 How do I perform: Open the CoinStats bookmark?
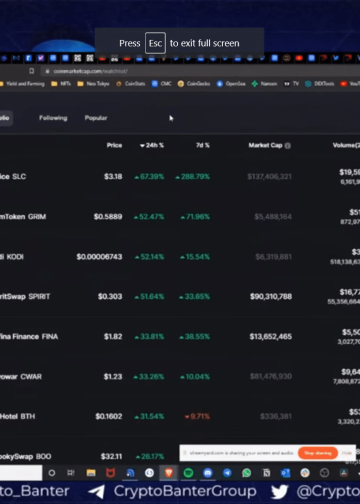[x=130, y=84]
